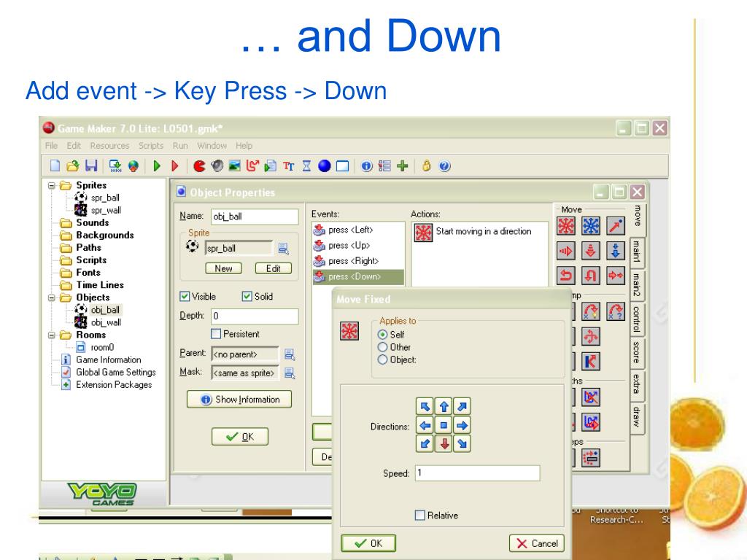Click the New file toolbar icon
The height and width of the screenshot is (560, 747).
point(55,166)
